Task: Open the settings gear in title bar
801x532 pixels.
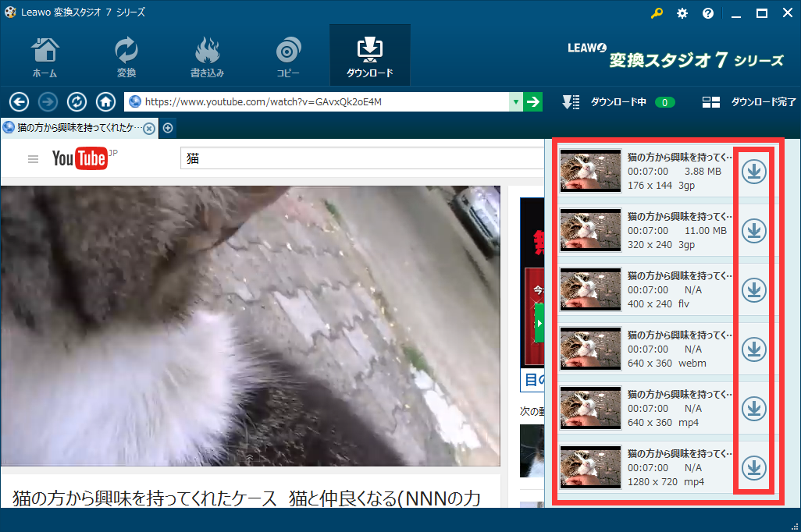Action: pos(682,13)
